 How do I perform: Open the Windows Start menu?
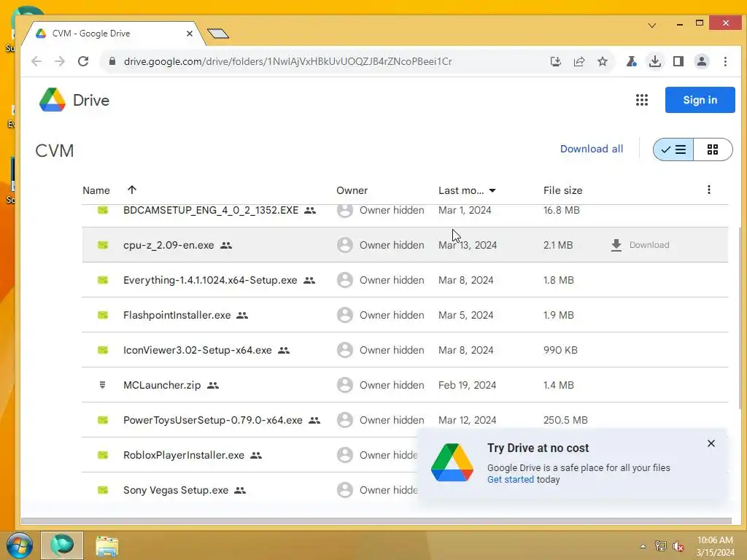click(x=19, y=545)
